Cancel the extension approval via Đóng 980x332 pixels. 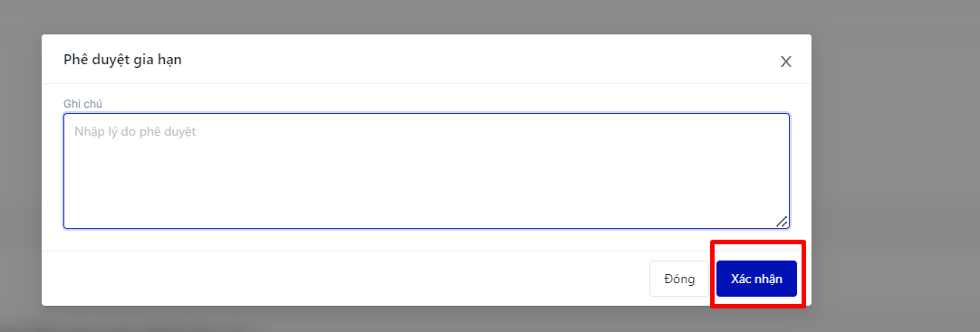[679, 279]
